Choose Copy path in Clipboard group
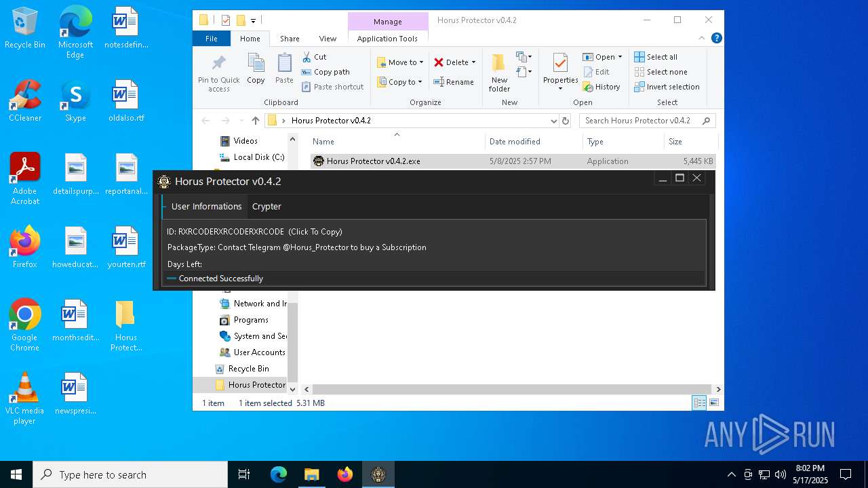Screen dimensions: 868x488 pyautogui.click(x=325, y=72)
